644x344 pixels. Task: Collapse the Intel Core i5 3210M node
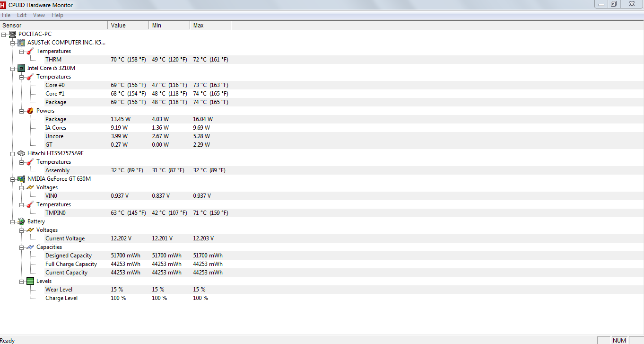point(13,68)
